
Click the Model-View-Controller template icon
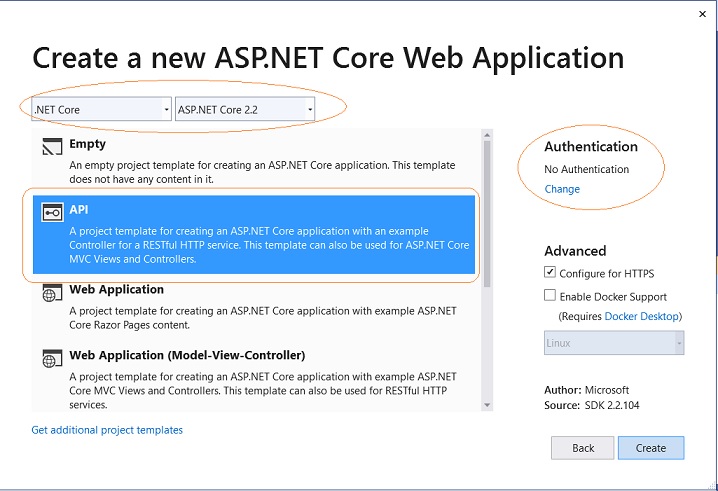[52, 359]
